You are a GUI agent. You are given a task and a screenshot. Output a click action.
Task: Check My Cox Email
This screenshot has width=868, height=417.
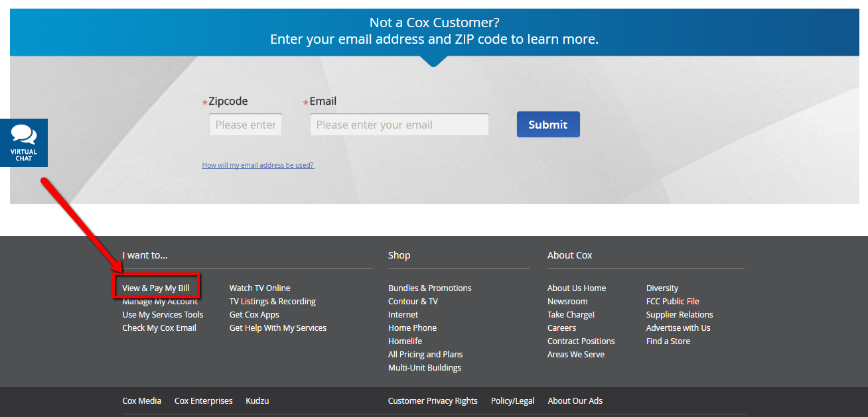159,328
